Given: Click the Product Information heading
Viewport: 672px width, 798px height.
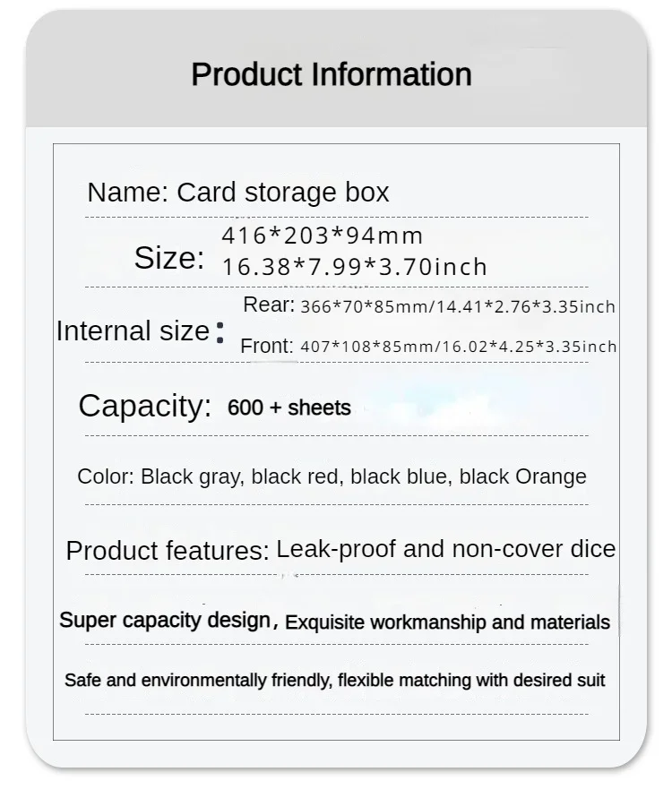Looking at the screenshot, I should (x=332, y=74).
